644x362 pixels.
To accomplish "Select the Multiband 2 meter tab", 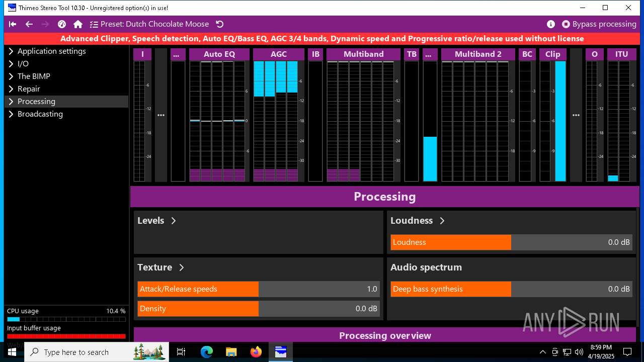I will [478, 54].
